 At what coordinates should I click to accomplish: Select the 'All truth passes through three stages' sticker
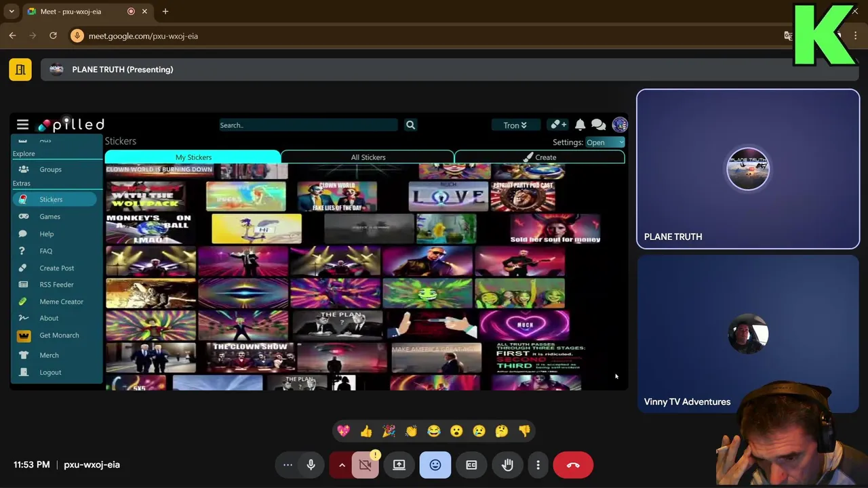coord(539,357)
